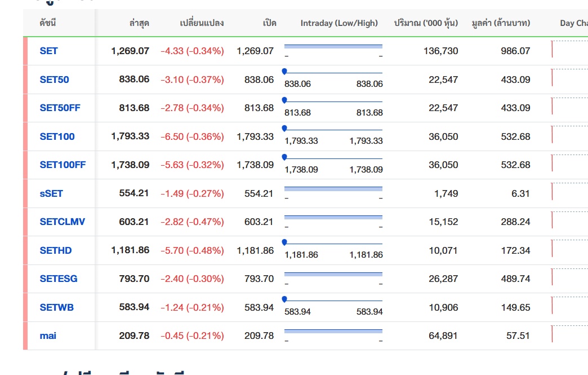Select the SETWB index link

click(56, 307)
